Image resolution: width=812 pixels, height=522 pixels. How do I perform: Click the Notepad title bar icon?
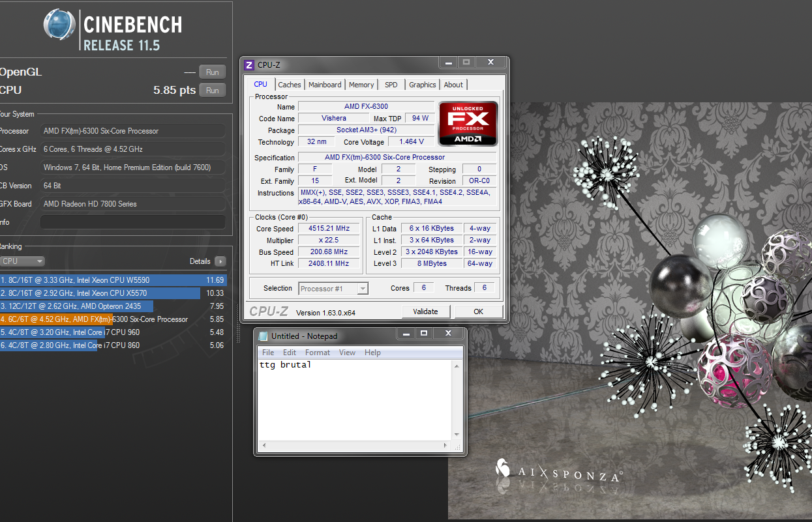[x=263, y=336]
